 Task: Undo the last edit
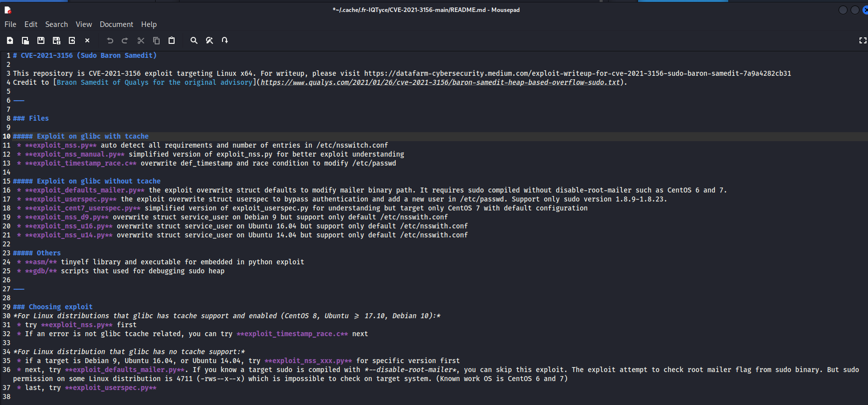point(110,40)
